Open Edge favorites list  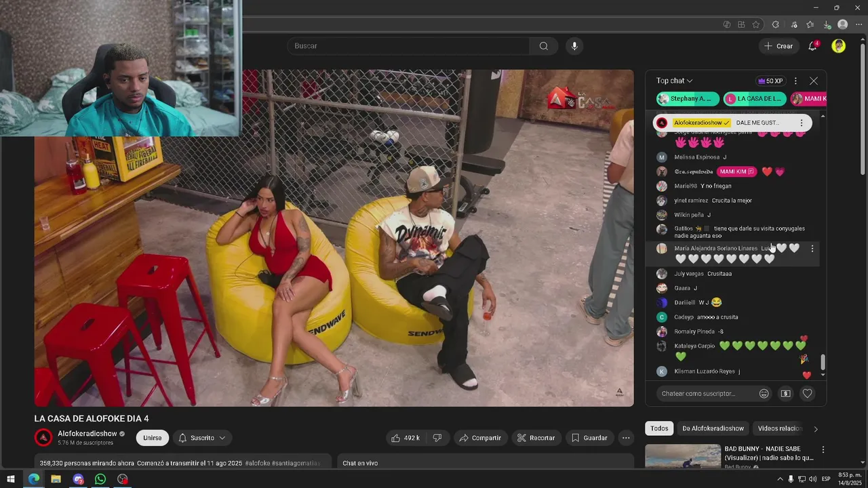tap(810, 24)
